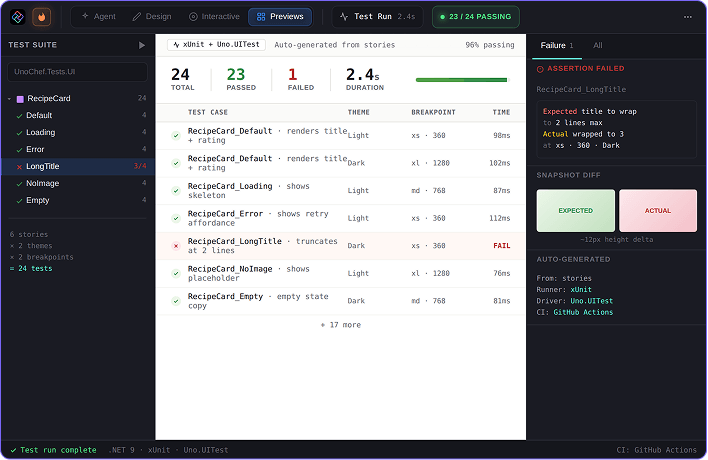Click the red fail icon on RecipeCard_LongTitle row

coord(176,246)
